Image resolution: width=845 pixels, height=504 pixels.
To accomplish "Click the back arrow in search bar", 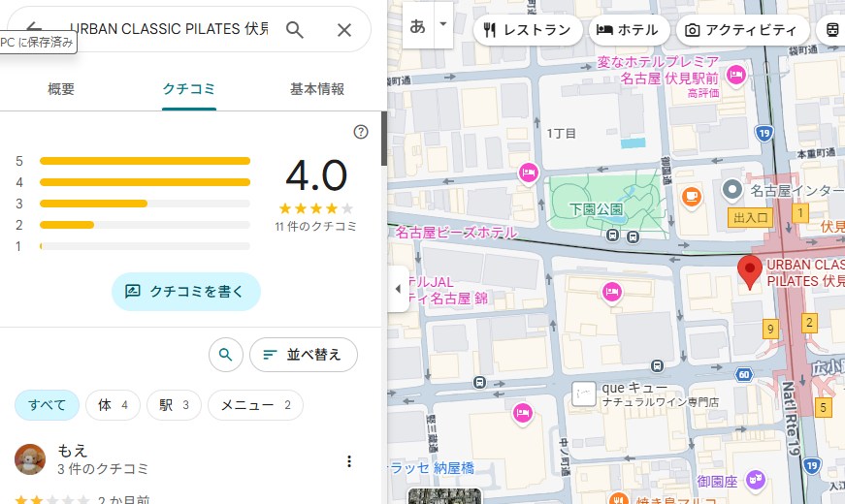I will (34, 28).
